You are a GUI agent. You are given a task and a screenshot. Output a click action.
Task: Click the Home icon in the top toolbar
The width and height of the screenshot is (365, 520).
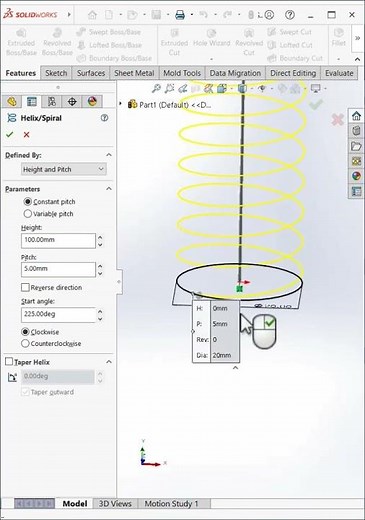pyautogui.click(x=92, y=15)
